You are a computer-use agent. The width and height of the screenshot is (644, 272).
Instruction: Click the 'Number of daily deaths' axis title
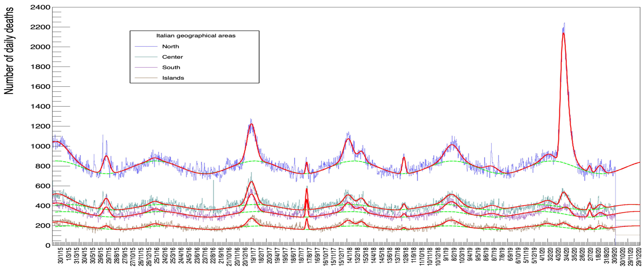9,51
